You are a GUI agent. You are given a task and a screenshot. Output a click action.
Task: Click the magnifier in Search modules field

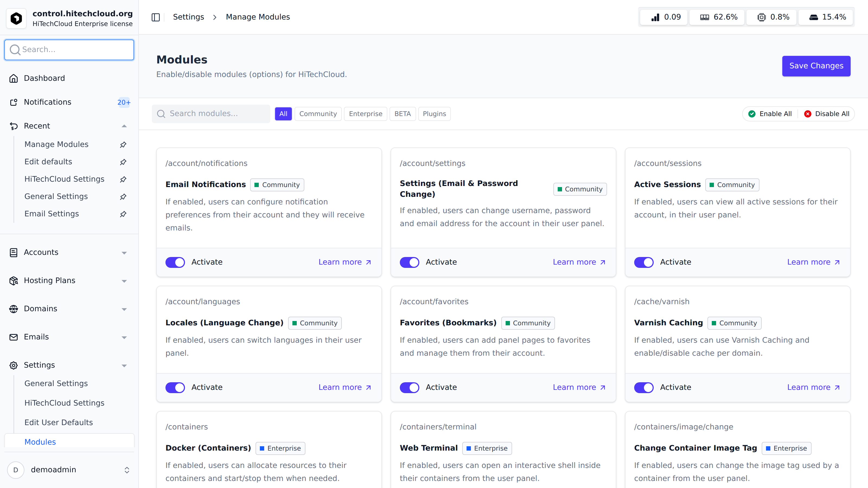[161, 114]
